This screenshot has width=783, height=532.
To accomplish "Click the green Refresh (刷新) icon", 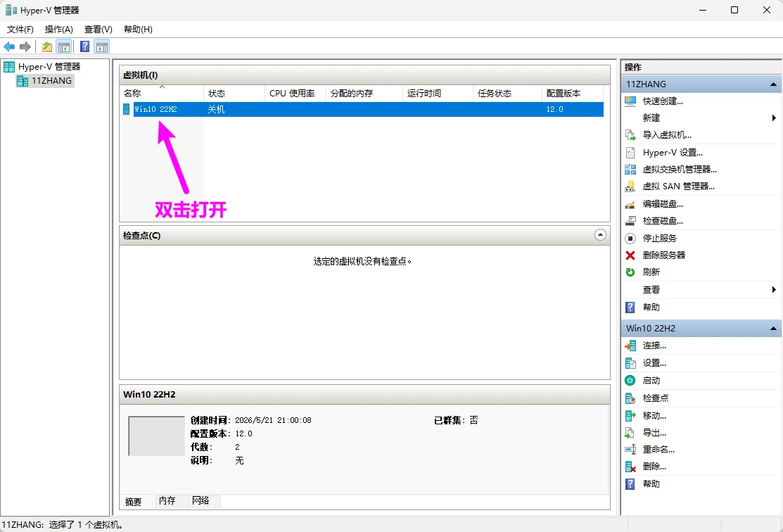I will pos(630,272).
